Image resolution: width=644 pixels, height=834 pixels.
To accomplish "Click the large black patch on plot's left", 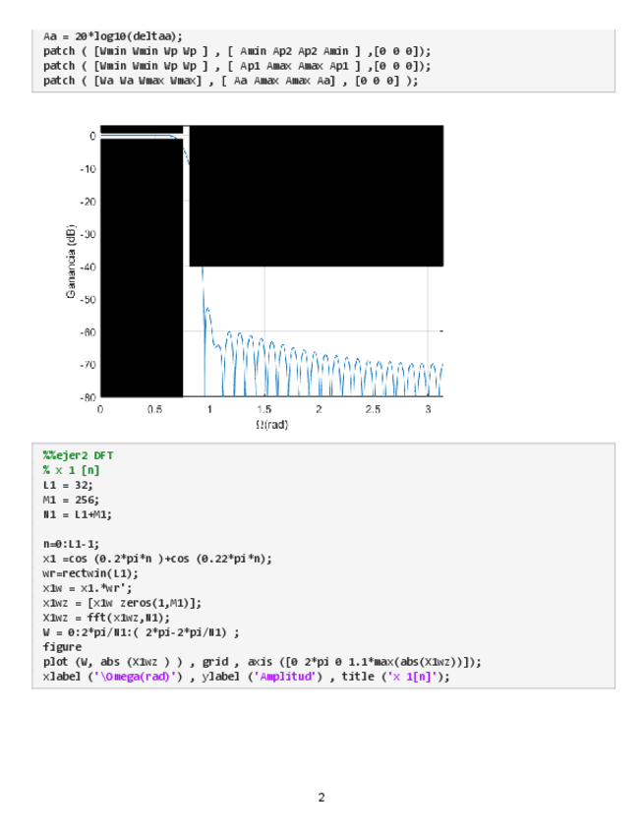I will pos(142,266).
